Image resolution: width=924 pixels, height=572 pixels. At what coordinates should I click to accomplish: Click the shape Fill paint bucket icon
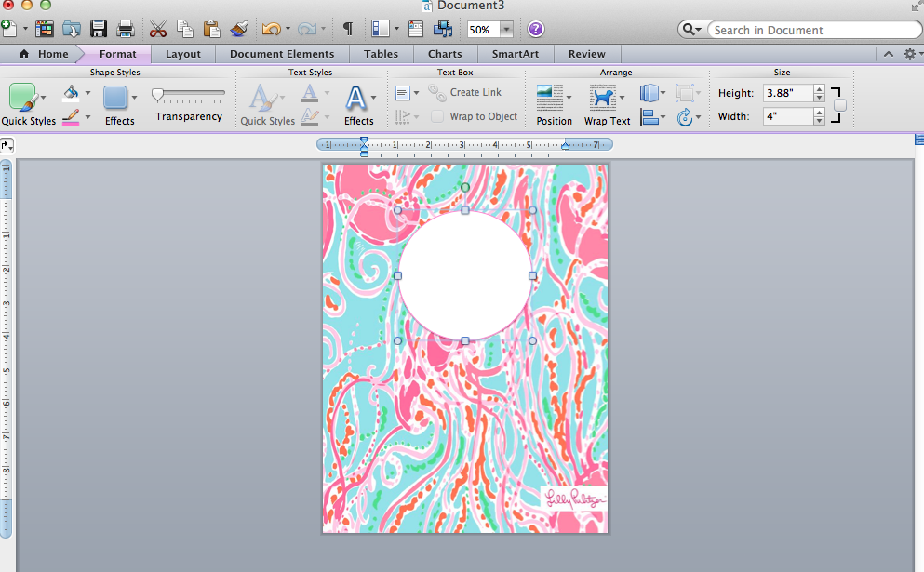pyautogui.click(x=72, y=92)
